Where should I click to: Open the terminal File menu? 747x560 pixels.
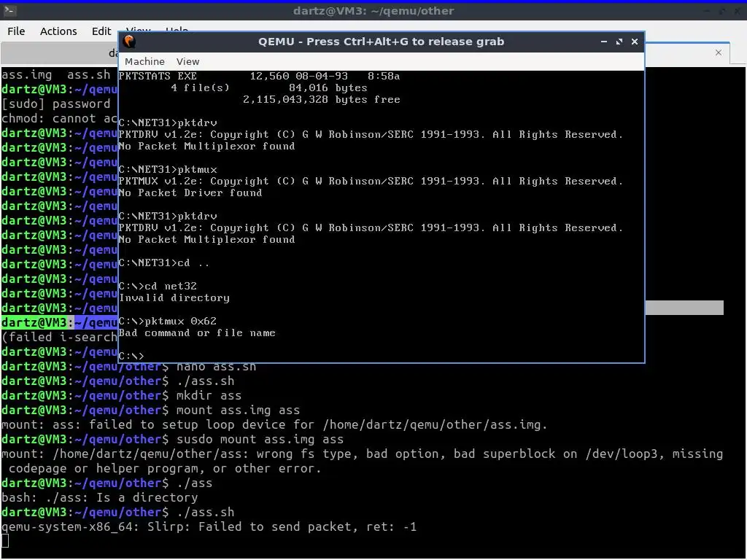click(16, 31)
